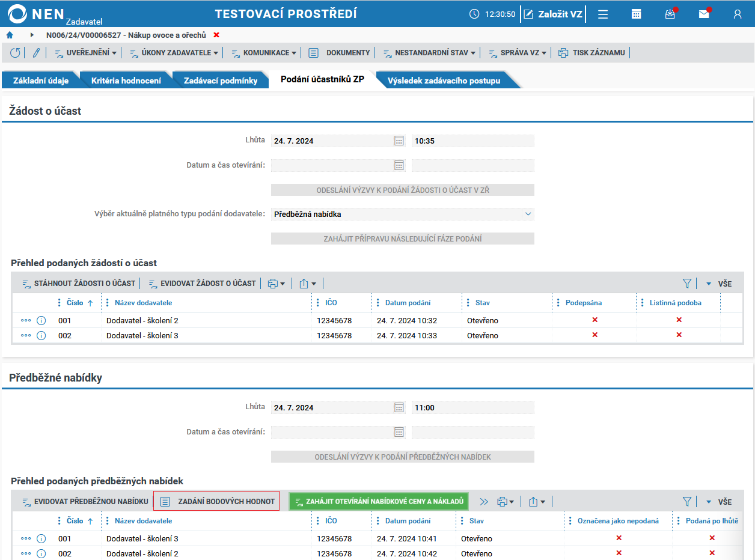Switch to Kritéria hodnocení tab
Image resolution: width=755 pixels, height=560 pixels.
(x=126, y=81)
